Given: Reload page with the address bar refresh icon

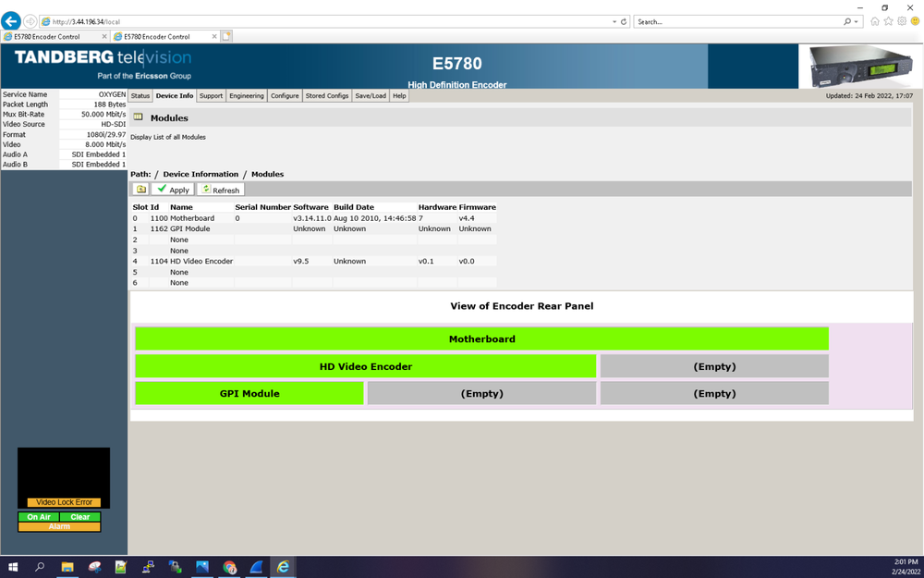Looking at the screenshot, I should pos(624,21).
